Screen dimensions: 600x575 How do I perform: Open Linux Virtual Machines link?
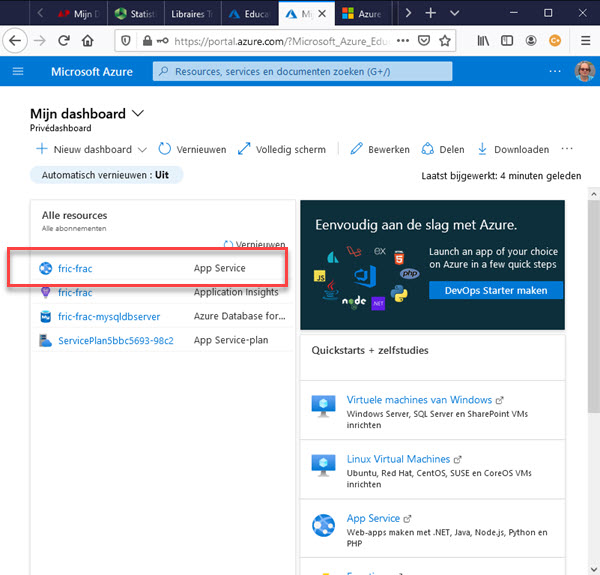click(398, 459)
